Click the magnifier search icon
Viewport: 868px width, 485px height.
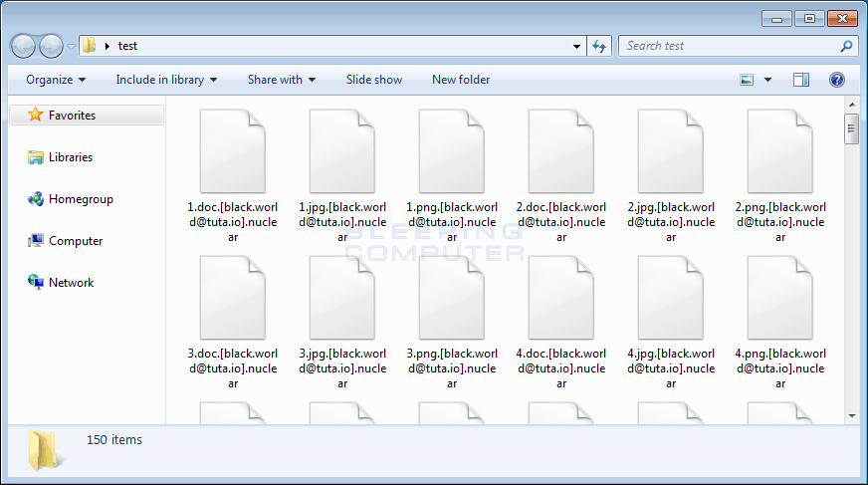[x=846, y=46]
